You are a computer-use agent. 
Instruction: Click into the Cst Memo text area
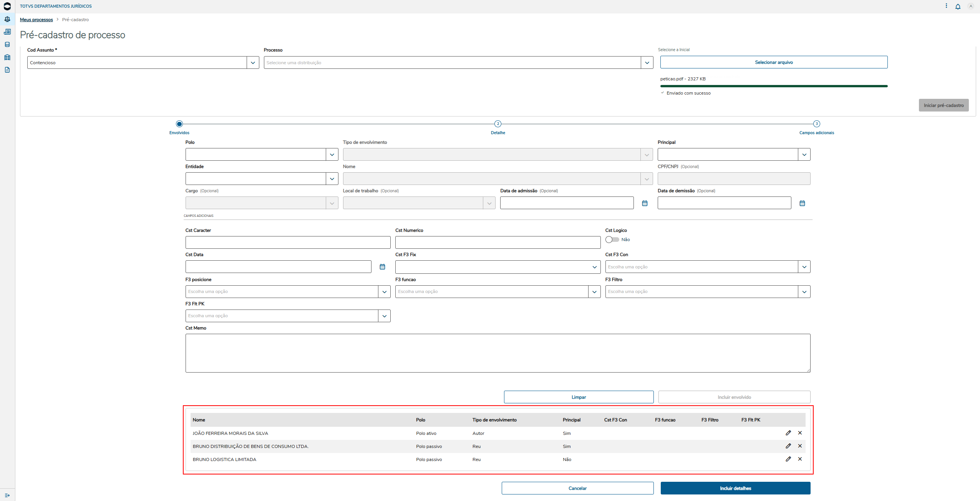pyautogui.click(x=498, y=353)
